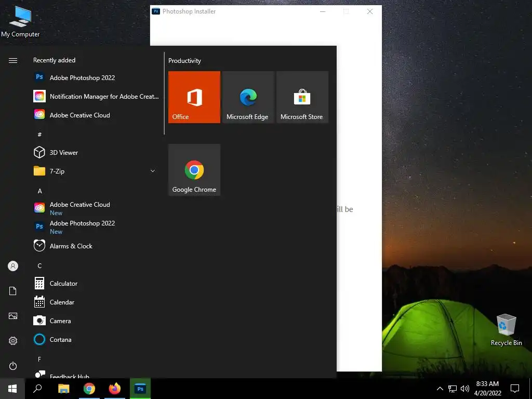The height and width of the screenshot is (399, 532).
Task: Open the volume tray icon
Action: [465, 389]
